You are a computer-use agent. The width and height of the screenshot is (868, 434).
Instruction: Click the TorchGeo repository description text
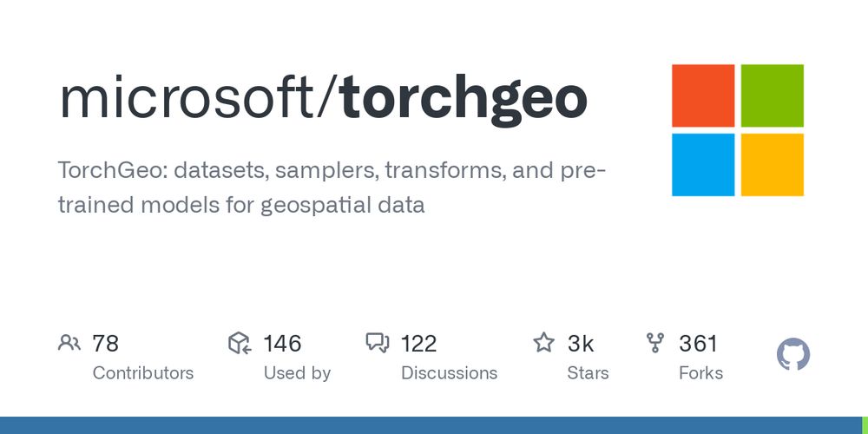click(x=332, y=187)
